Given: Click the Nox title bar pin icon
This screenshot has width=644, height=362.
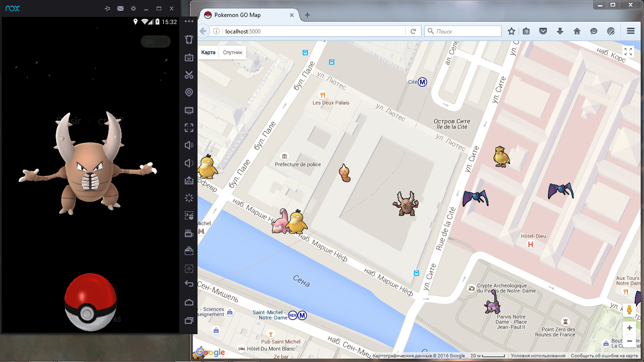Looking at the screenshot, I should pyautogui.click(x=108, y=8).
